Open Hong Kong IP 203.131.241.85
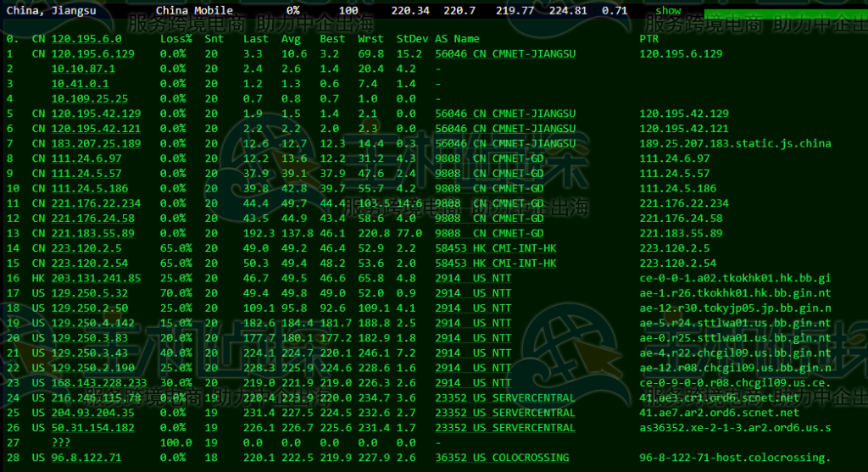 [97, 278]
